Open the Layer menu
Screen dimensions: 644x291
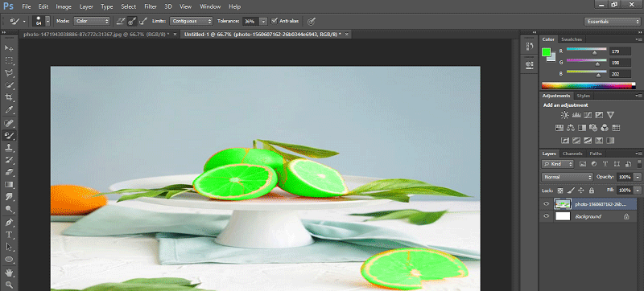86,6
